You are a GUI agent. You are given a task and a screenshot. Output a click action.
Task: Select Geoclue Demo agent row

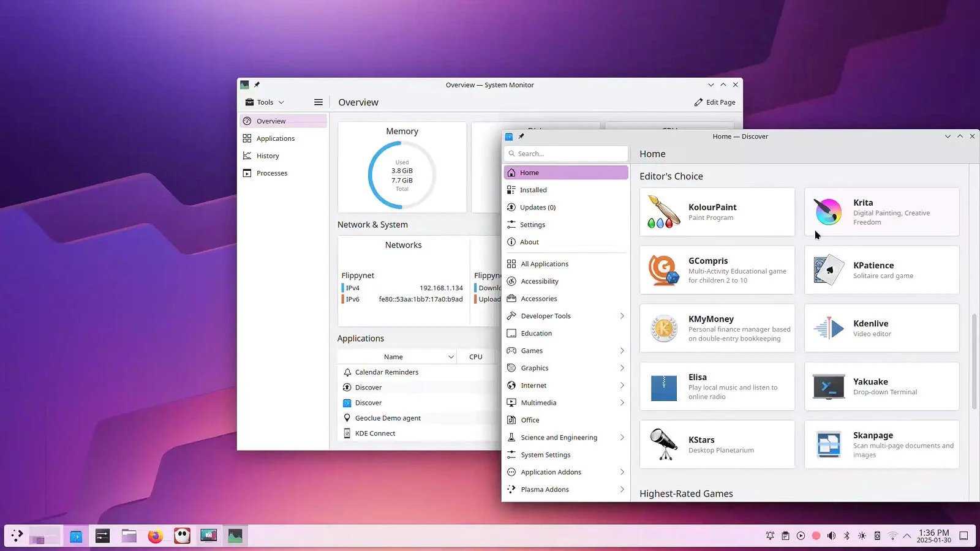[x=419, y=418]
